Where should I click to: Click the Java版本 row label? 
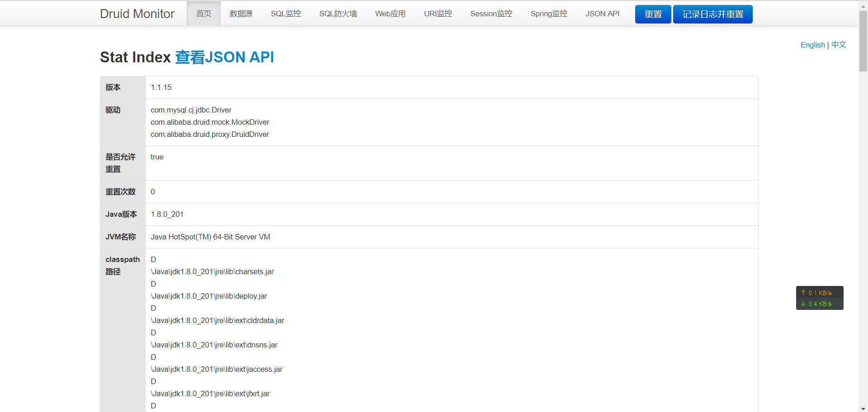[x=121, y=214]
